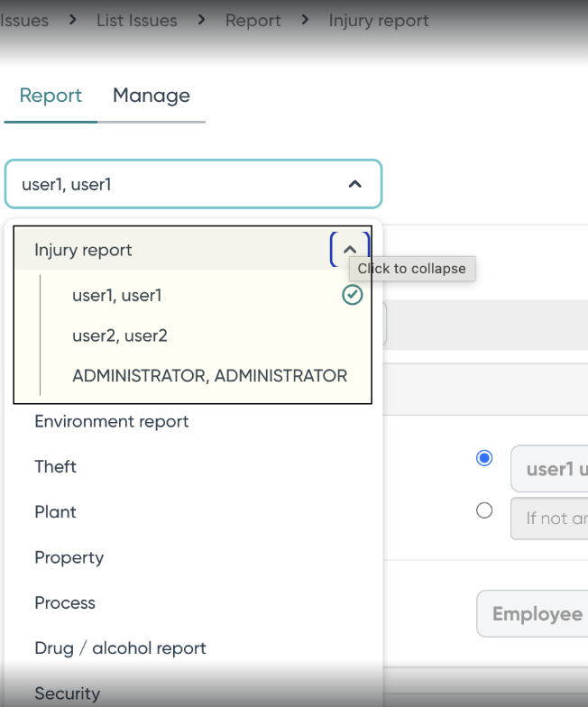Pick Drug / alcohol report
588x707 pixels.
point(121,647)
